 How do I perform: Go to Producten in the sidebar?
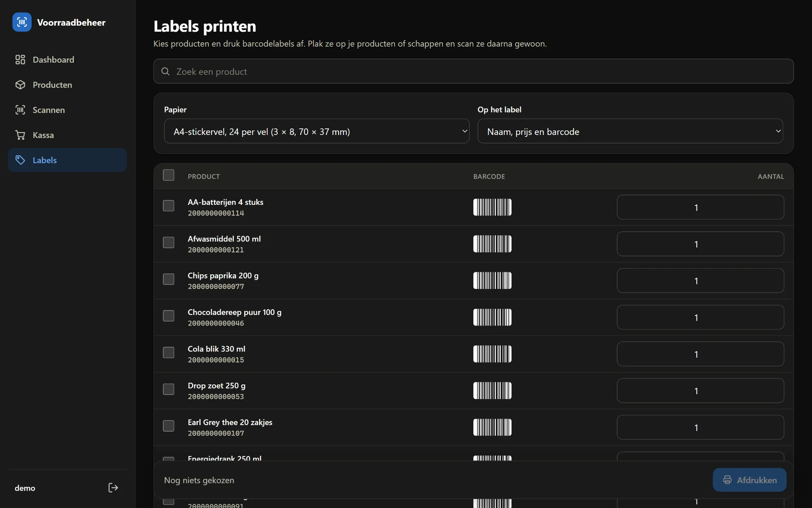coord(67,85)
